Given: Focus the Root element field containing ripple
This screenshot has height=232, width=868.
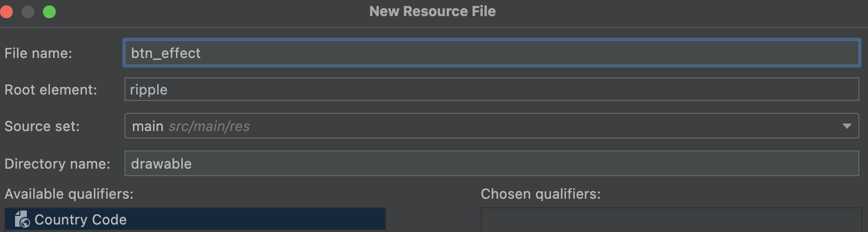Looking at the screenshot, I should tap(491, 89).
